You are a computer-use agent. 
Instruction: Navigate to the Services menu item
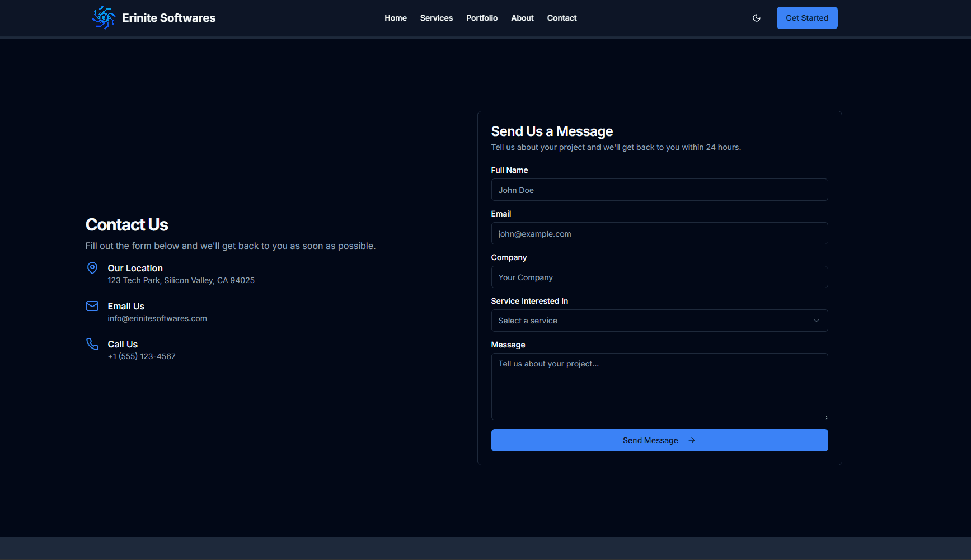point(436,17)
